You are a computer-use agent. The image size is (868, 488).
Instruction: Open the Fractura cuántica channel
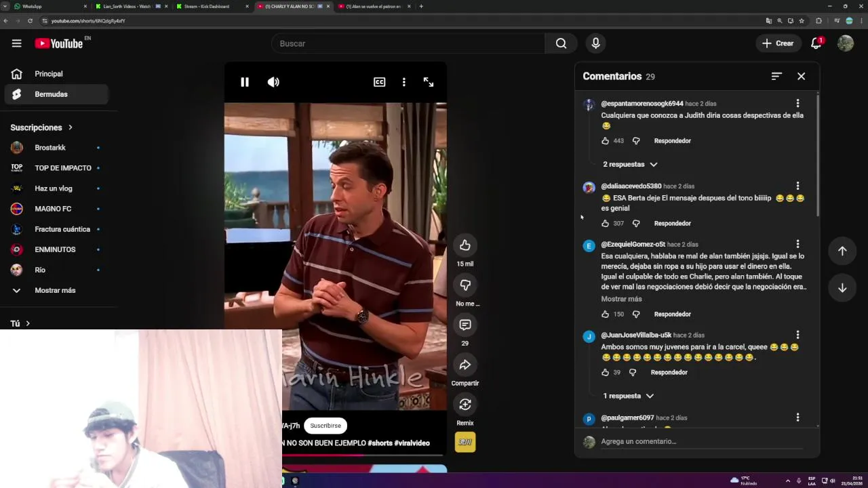[x=56, y=229]
